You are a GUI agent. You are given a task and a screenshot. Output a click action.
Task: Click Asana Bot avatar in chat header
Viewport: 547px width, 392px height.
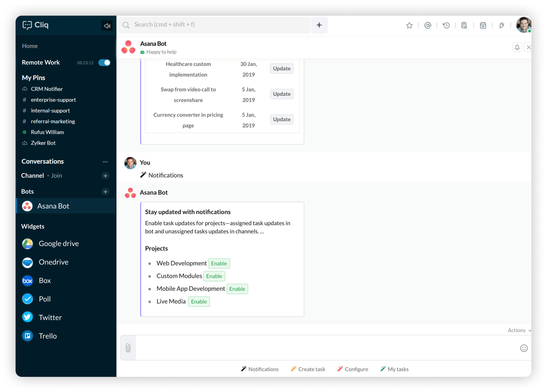coord(128,47)
